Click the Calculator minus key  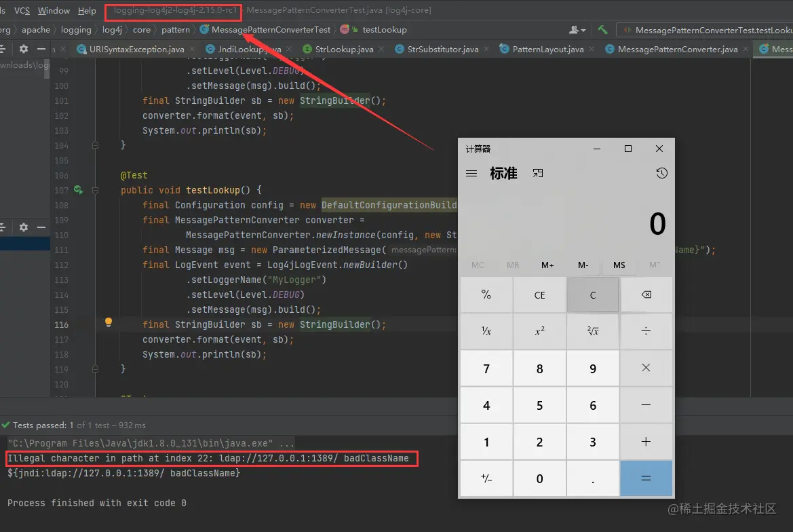point(646,405)
